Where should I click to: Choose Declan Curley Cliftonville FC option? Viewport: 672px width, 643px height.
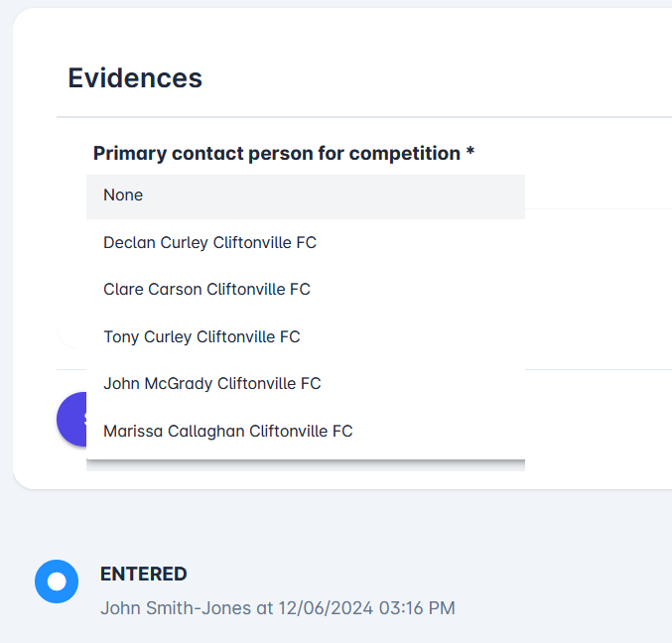[x=209, y=242]
